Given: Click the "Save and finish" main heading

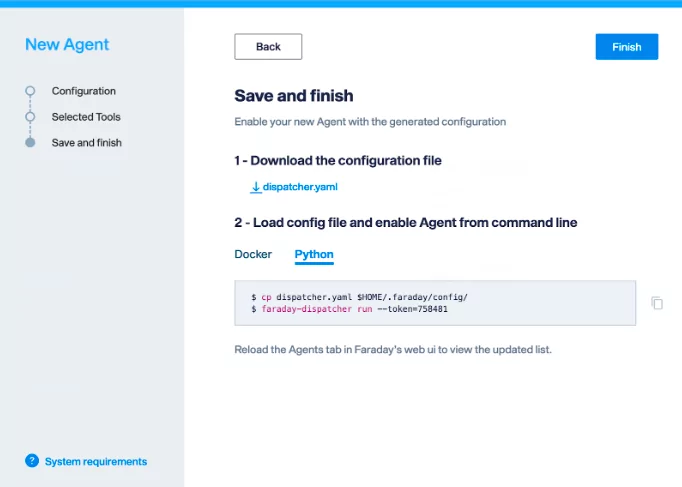Looking at the screenshot, I should [x=293, y=96].
